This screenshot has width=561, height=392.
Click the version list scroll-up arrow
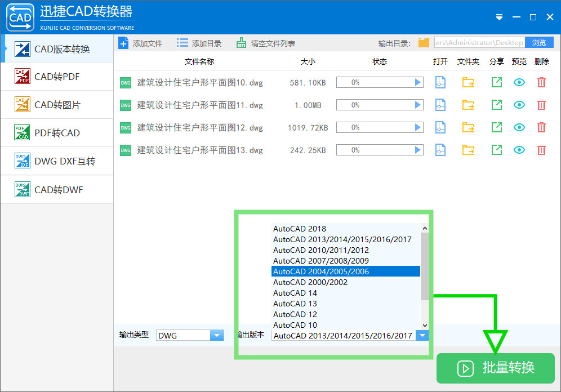[x=425, y=228]
